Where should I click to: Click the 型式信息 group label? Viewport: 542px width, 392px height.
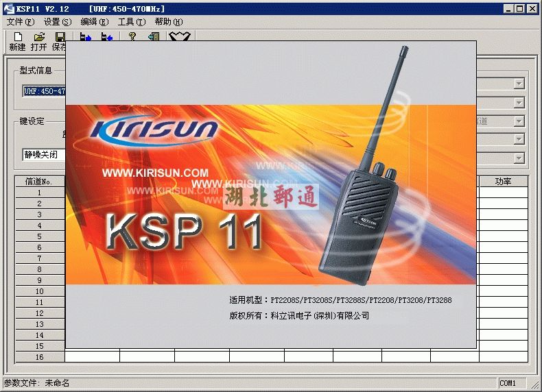[35, 71]
